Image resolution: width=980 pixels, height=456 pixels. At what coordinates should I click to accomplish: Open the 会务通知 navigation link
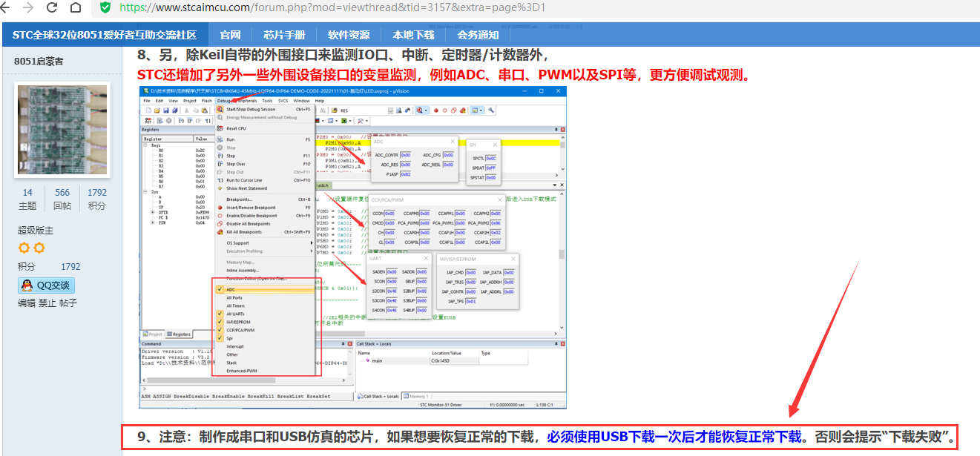point(478,35)
